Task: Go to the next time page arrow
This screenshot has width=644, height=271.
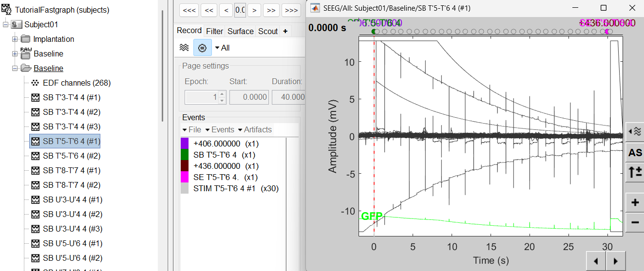Action: (x=615, y=261)
